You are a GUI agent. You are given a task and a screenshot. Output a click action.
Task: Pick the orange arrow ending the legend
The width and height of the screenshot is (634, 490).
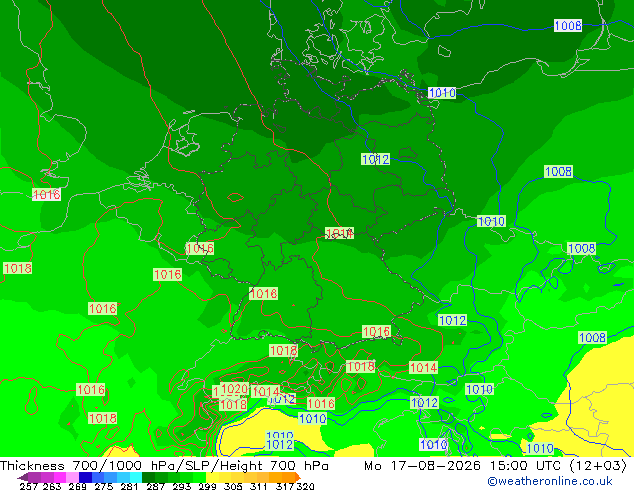click(x=298, y=477)
